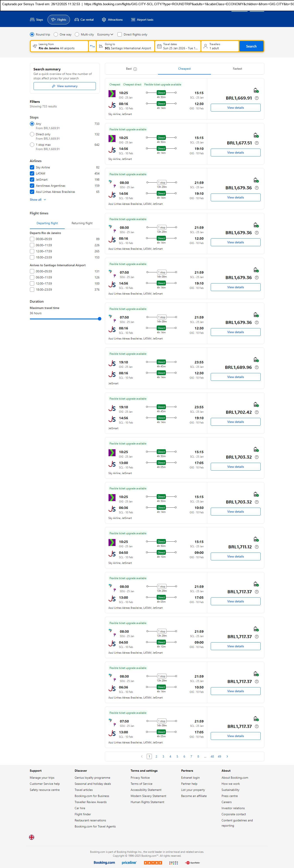Screen dimensions: 294x868
Task: Click the View summary button
Action: (64, 86)
